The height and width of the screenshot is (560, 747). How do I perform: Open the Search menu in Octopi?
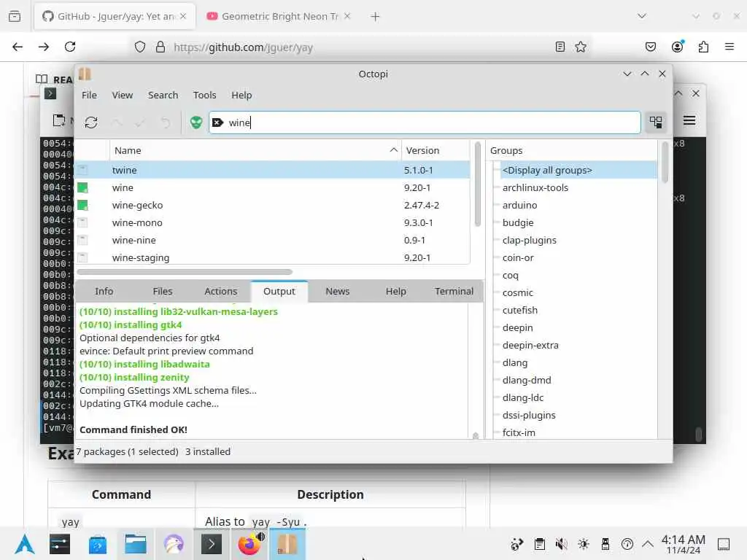163,96
